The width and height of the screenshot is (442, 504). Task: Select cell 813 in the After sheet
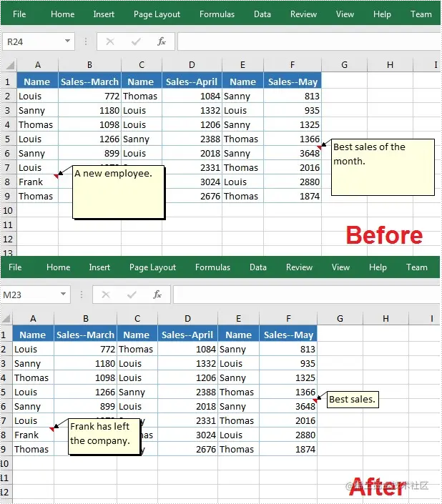tap(288, 350)
